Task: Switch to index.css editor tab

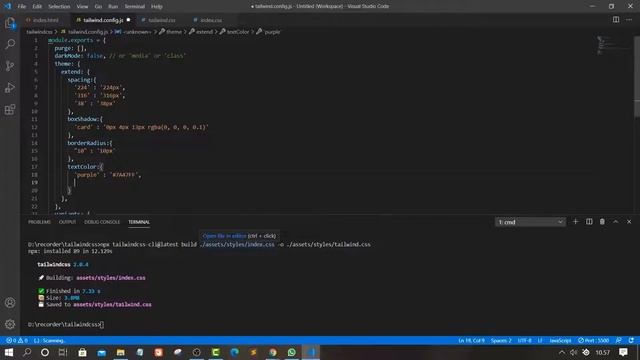Action: tap(211, 20)
